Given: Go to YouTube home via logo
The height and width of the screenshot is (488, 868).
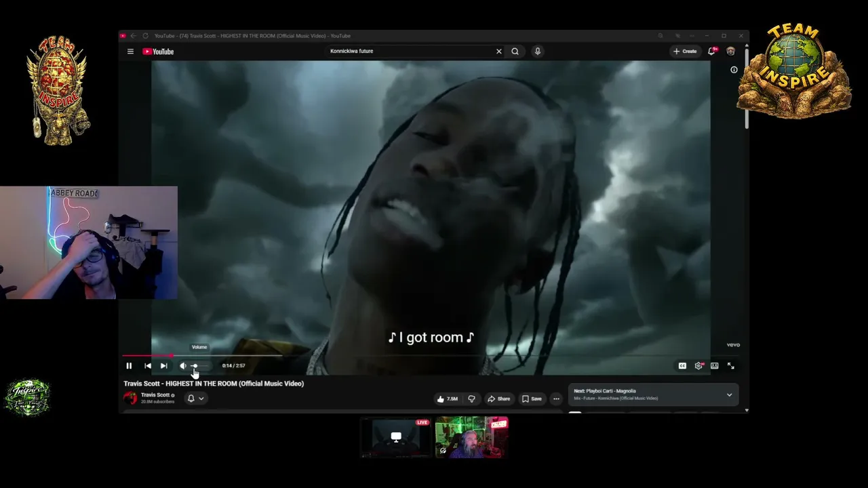Looking at the screenshot, I should [x=158, y=52].
